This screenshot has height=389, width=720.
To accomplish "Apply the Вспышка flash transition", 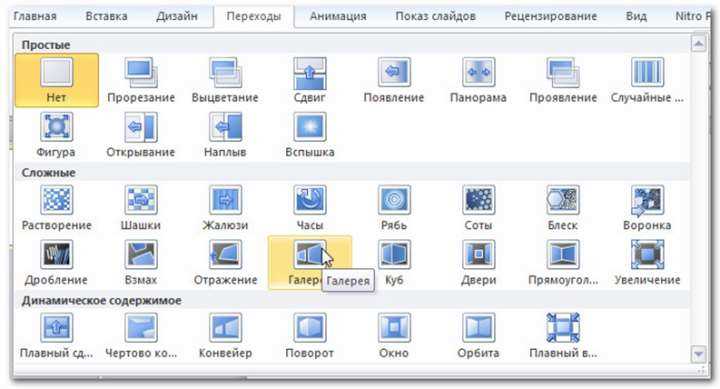I will (x=310, y=135).
